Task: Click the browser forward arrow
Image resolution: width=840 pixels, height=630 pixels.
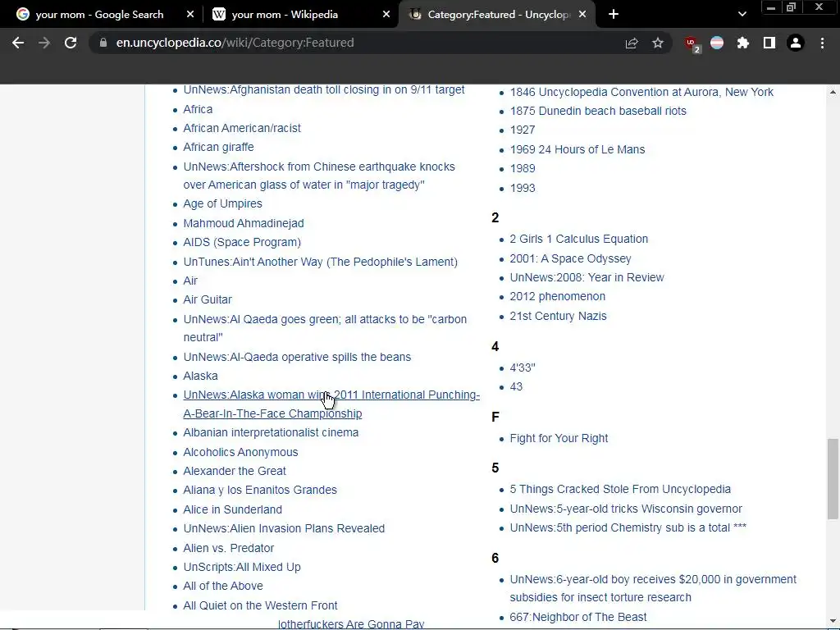Action: point(44,43)
